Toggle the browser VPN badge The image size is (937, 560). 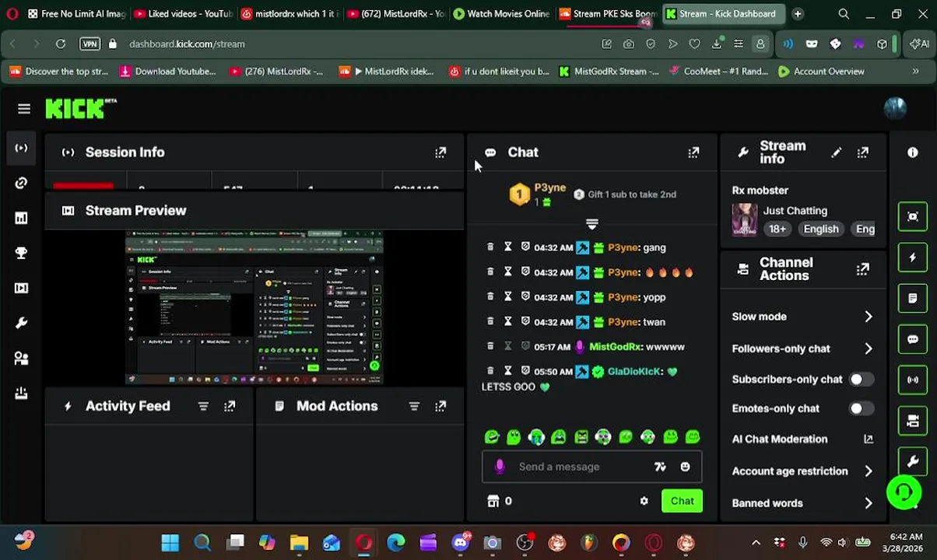tap(89, 44)
